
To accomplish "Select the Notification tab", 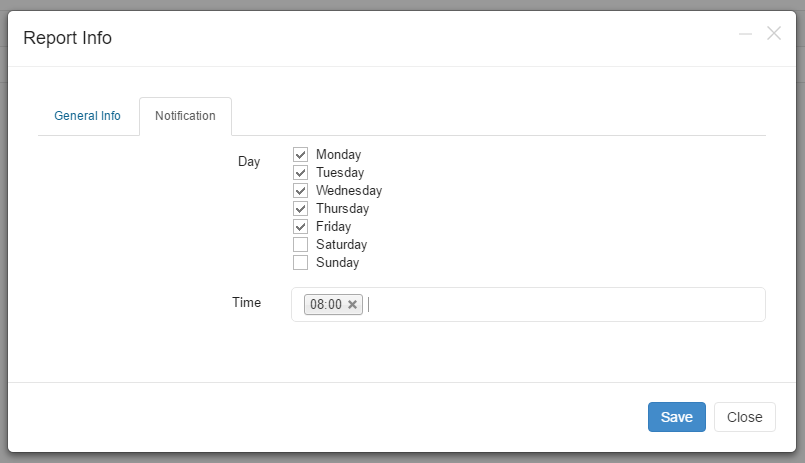I will point(185,116).
